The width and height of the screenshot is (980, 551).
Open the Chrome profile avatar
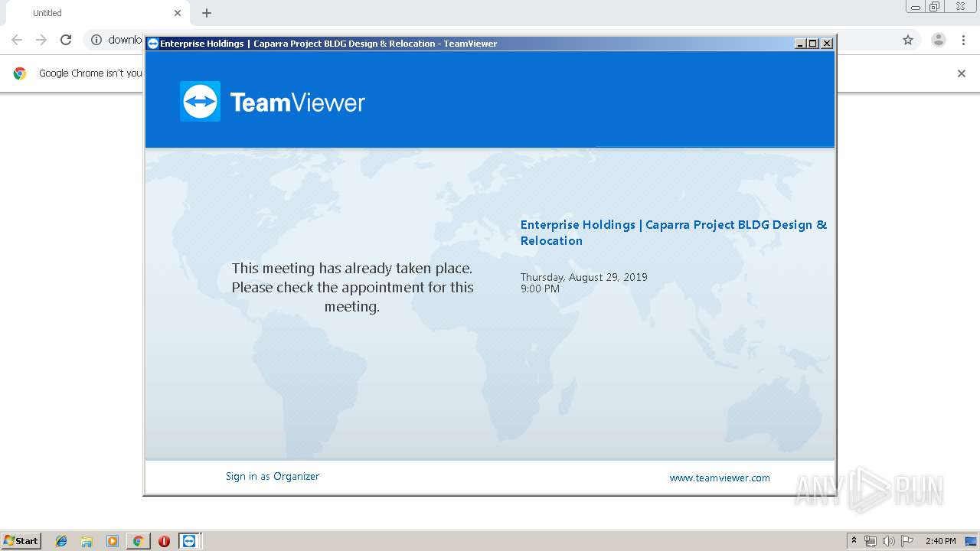pos(939,40)
